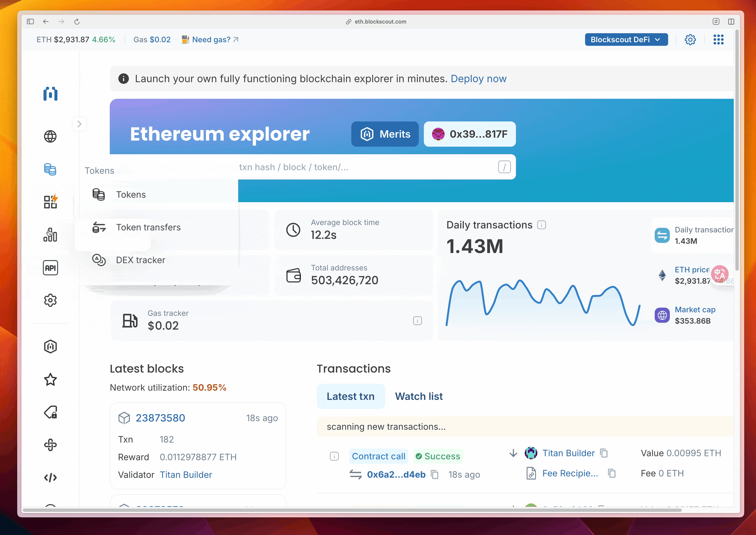Image resolution: width=756 pixels, height=535 pixels.
Task: Select DEX tracker menu item
Action: (x=156, y=260)
